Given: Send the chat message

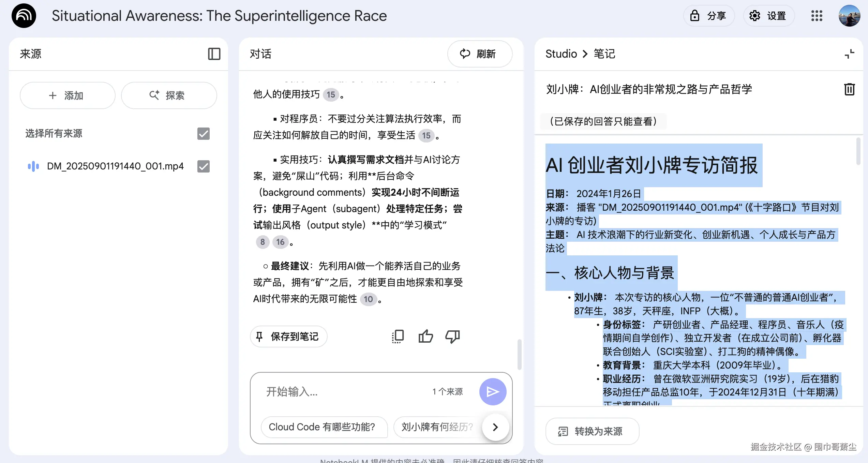Looking at the screenshot, I should pyautogui.click(x=493, y=392).
